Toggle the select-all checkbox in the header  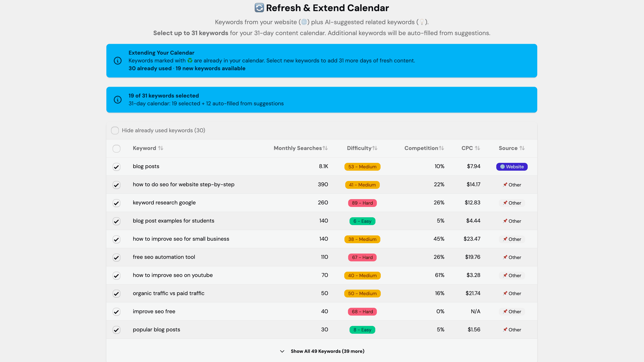click(117, 148)
